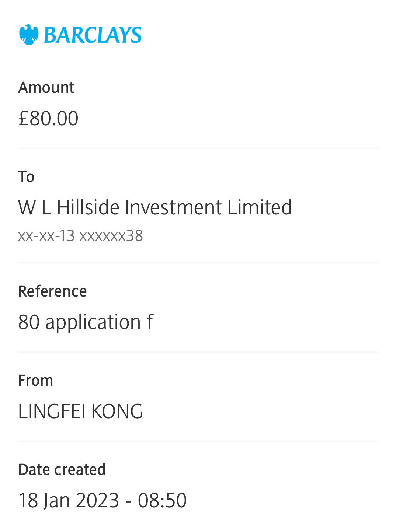Select the date 18 Jan 2023
The height and width of the screenshot is (532, 396).
[69, 501]
